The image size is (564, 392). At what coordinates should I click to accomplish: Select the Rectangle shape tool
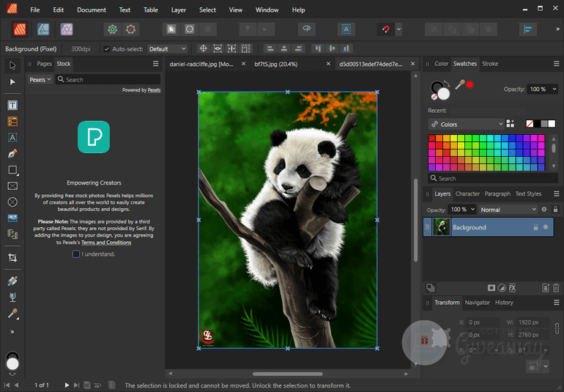point(12,170)
